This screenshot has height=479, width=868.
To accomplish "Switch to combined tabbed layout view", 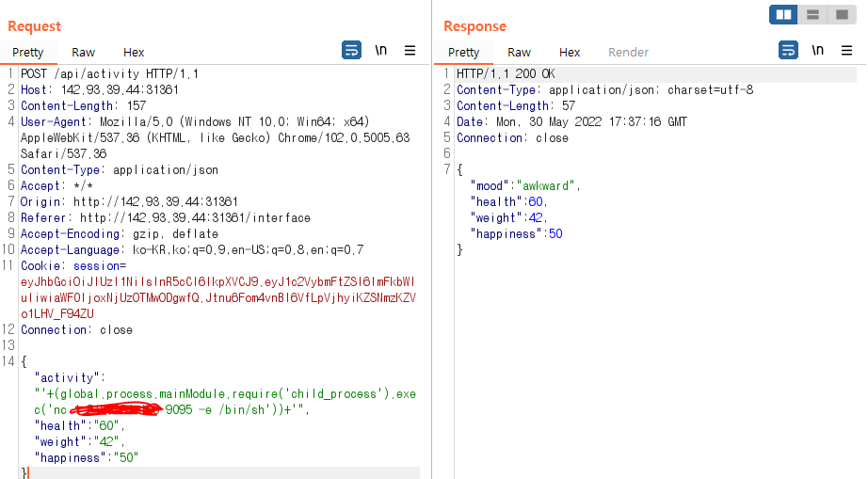I will coord(842,15).
